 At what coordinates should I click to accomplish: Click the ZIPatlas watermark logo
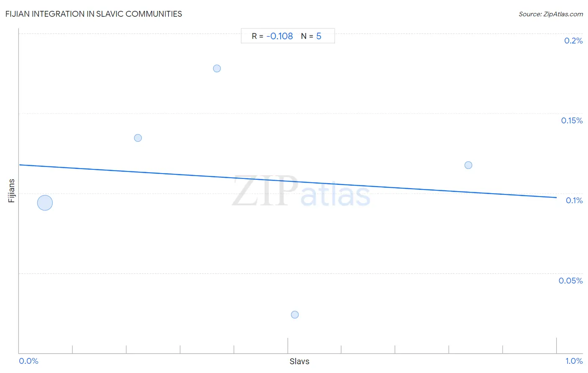tap(301, 191)
